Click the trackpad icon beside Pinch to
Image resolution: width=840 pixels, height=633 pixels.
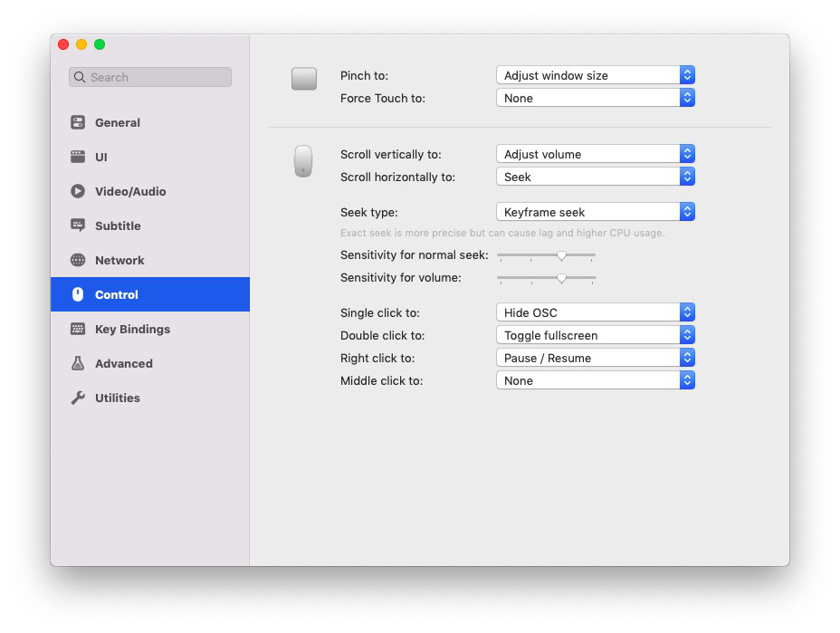(304, 79)
